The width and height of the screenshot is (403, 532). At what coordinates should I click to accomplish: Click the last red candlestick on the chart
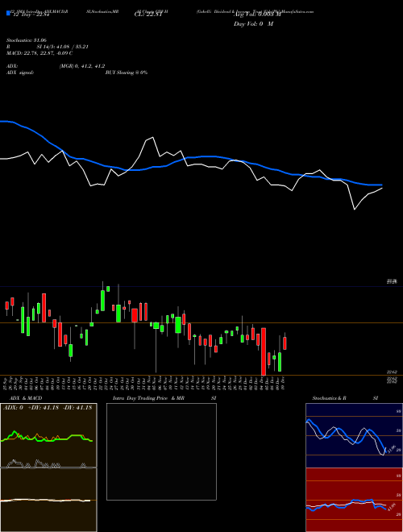click(285, 343)
